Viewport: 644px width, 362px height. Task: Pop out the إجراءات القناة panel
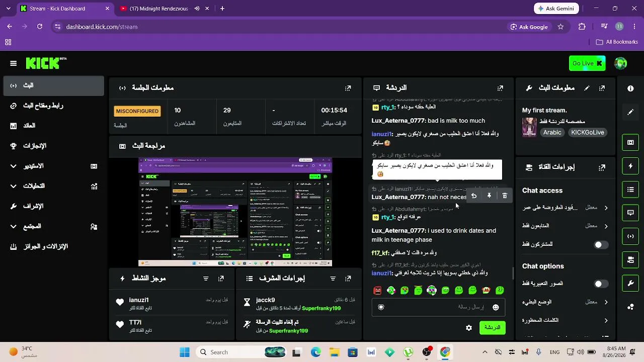tap(602, 167)
